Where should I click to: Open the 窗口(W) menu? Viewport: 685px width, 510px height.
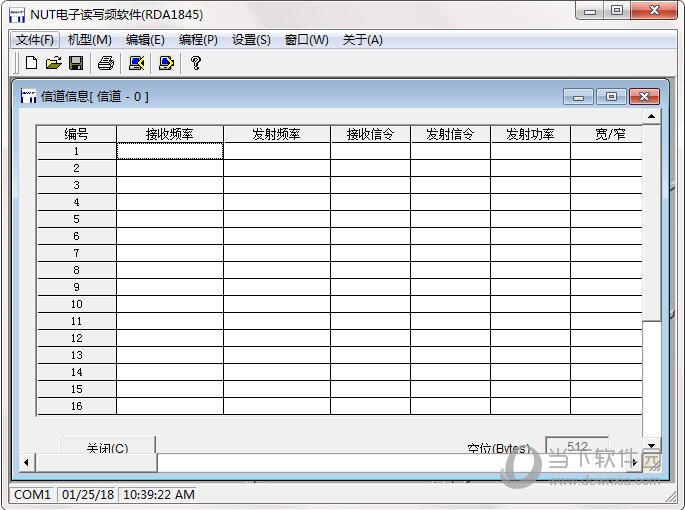[306, 40]
